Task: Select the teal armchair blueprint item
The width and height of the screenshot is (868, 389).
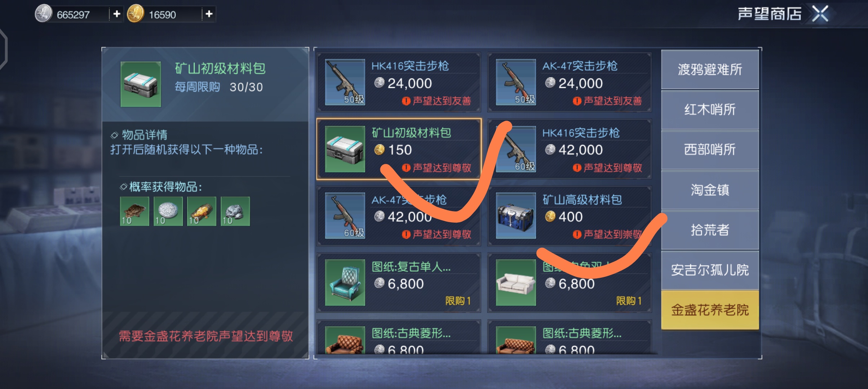Action: coord(399,283)
